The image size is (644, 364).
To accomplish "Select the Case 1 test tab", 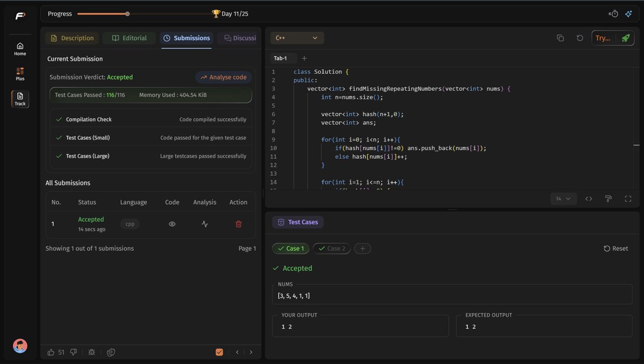I will click(291, 249).
